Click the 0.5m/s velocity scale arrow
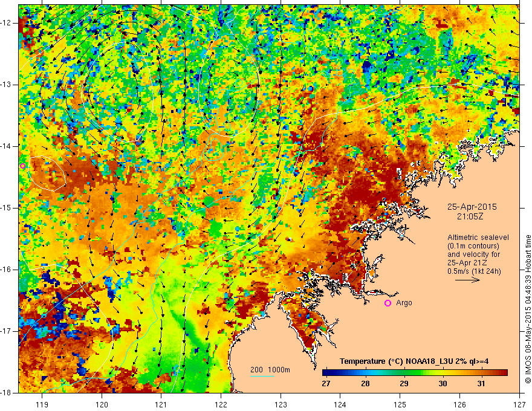The width and height of the screenshot is (532, 411). pyautogui.click(x=467, y=280)
